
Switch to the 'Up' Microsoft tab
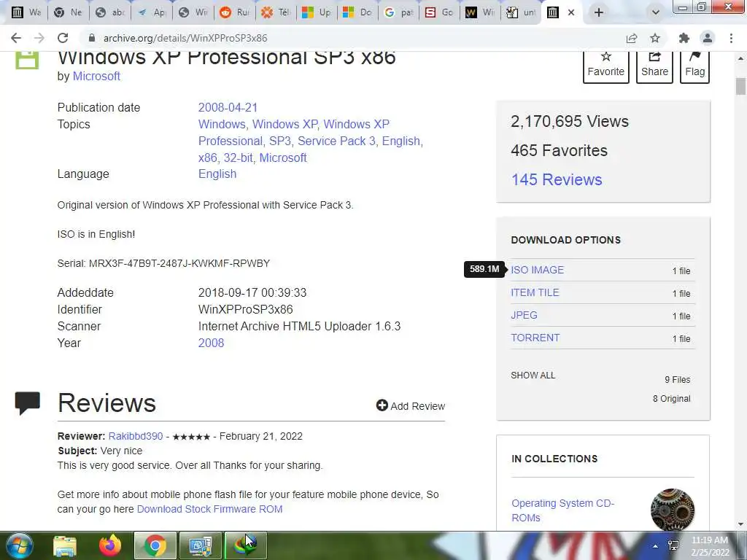tap(317, 12)
